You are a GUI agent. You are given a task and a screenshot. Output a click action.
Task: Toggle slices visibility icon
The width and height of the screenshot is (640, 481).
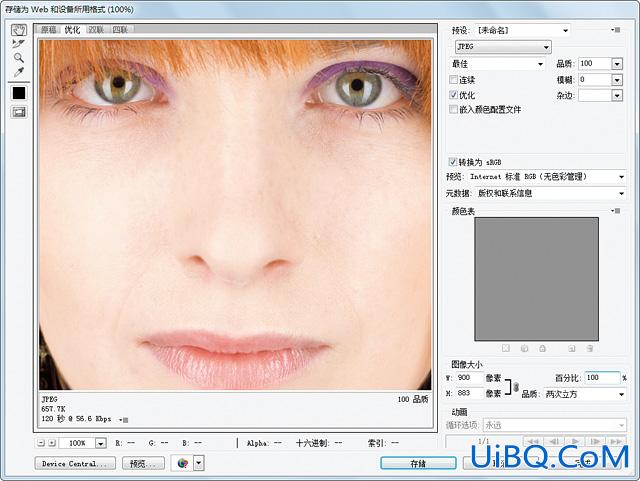pos(19,112)
